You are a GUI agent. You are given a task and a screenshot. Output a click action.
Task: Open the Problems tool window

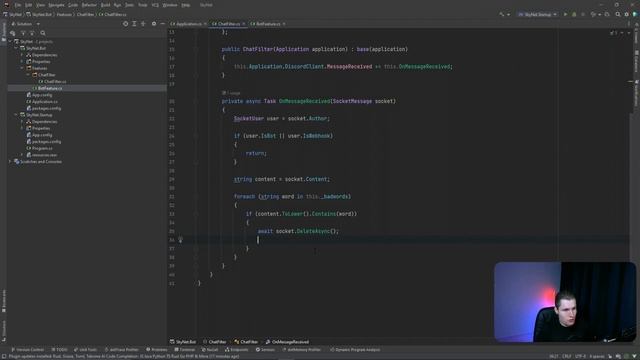157,349
